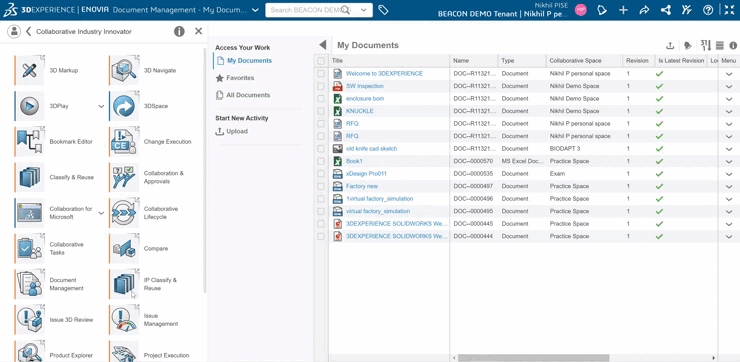Expand the search box dropdown arrow
This screenshot has height=362, width=740.
point(363,10)
